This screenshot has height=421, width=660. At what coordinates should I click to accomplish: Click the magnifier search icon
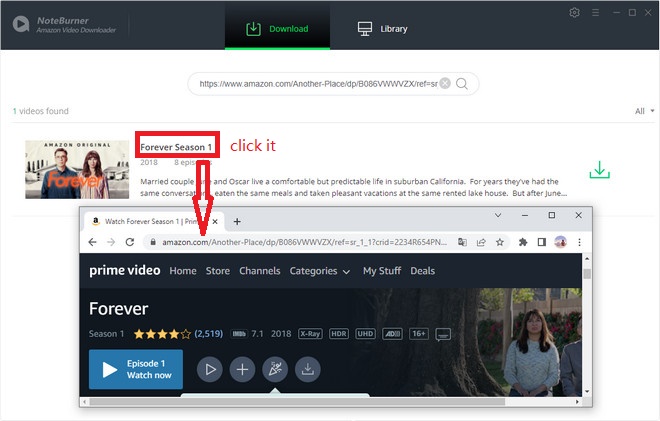pyautogui.click(x=462, y=84)
